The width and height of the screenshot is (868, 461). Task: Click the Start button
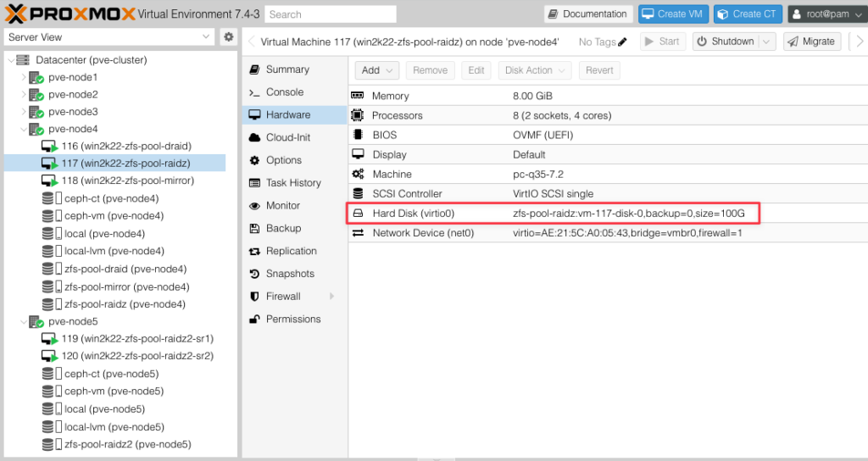pyautogui.click(x=663, y=42)
